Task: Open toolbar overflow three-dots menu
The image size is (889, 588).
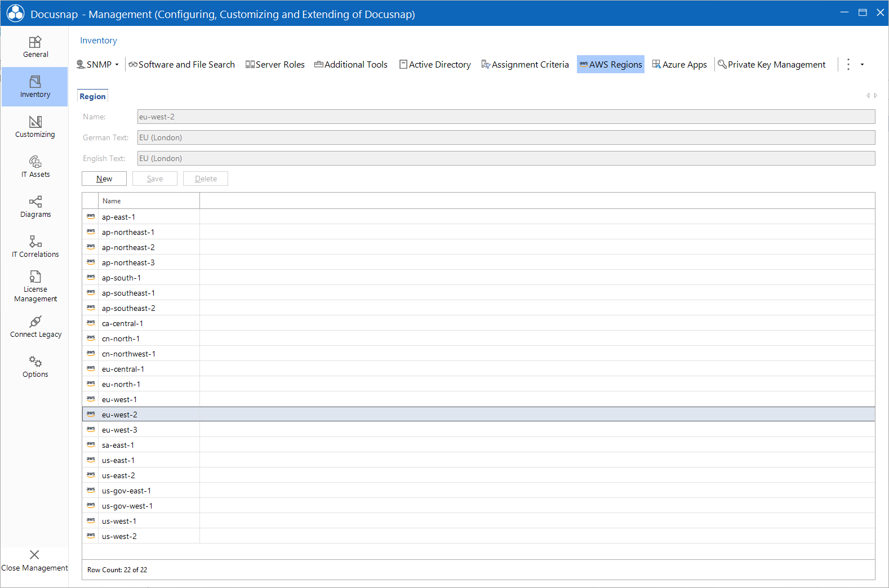Action: 848,64
